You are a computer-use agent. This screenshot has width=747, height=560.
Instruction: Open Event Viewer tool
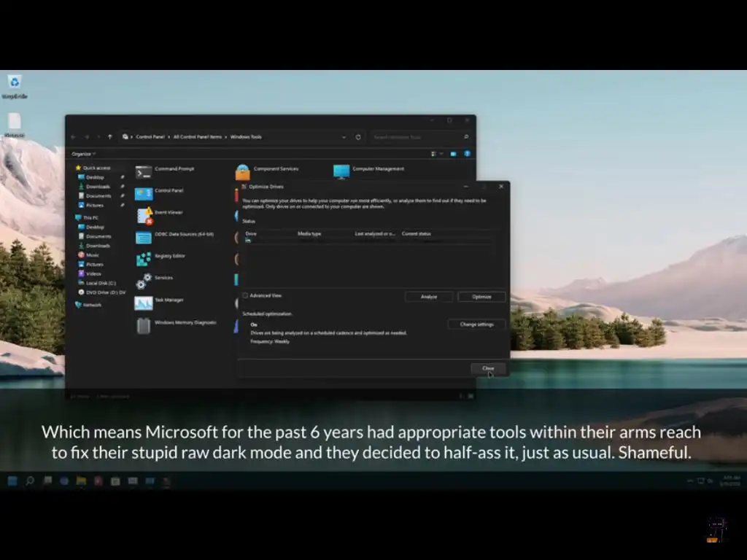[x=159, y=215]
